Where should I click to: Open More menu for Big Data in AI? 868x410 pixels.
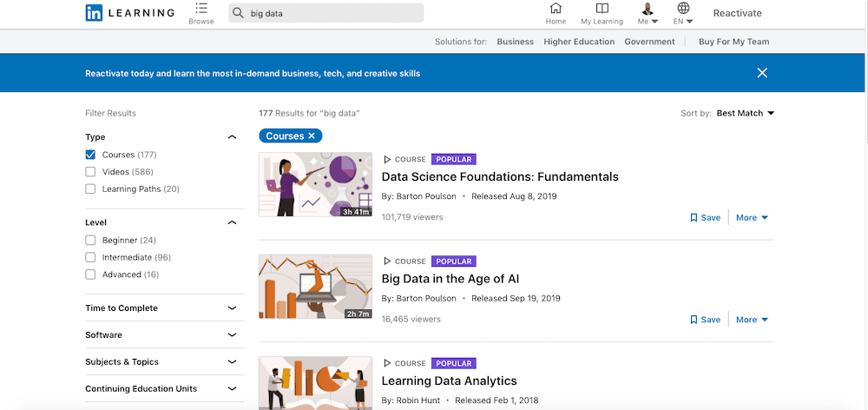753,320
